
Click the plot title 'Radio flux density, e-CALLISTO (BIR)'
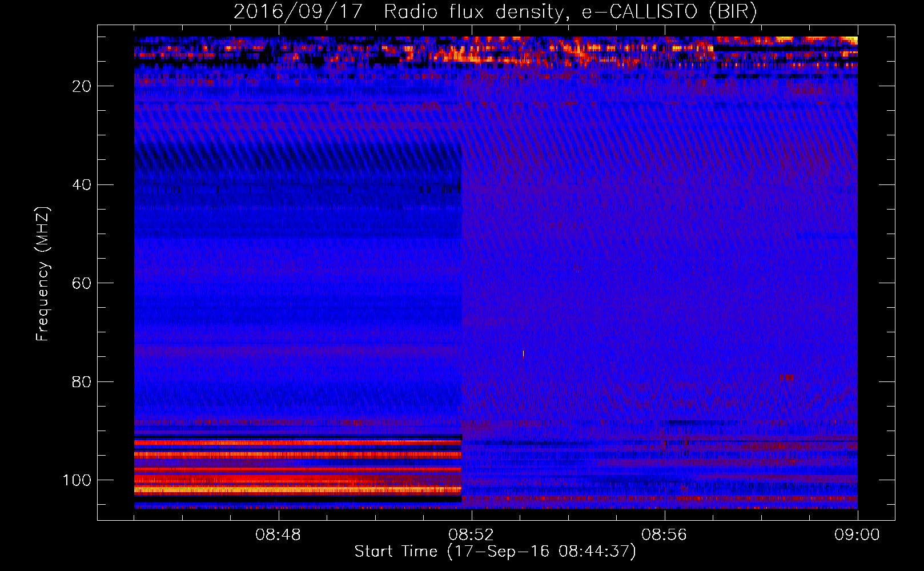570,11
